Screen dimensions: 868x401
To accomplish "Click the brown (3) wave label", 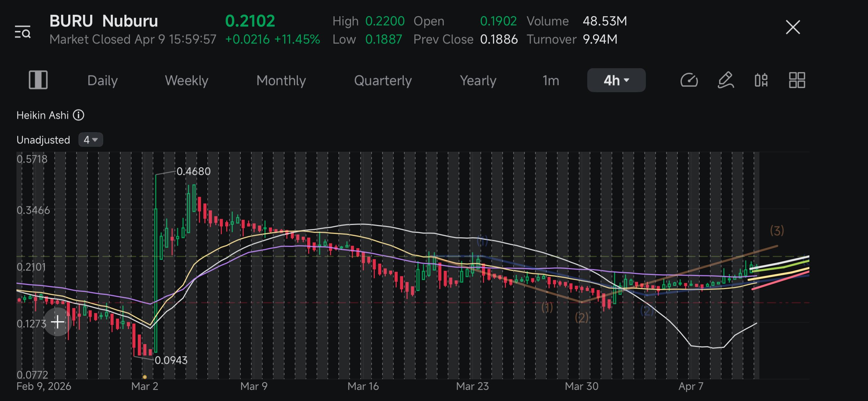I will pyautogui.click(x=777, y=231).
